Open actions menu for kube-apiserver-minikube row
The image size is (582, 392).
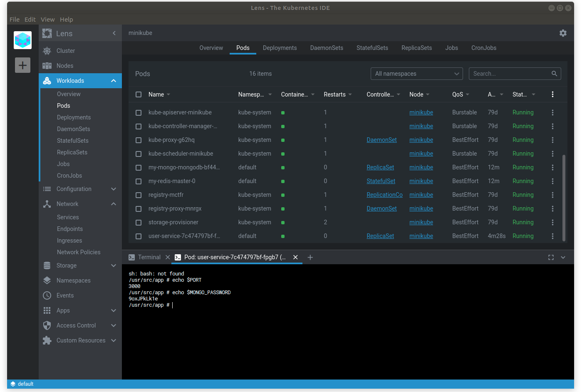pos(552,112)
